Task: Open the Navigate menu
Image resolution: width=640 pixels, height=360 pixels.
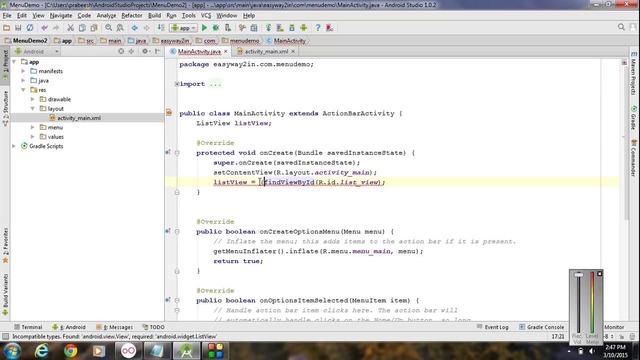Action: (61, 16)
